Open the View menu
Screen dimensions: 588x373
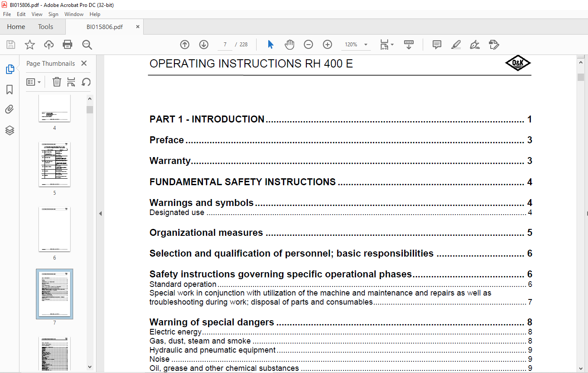37,14
